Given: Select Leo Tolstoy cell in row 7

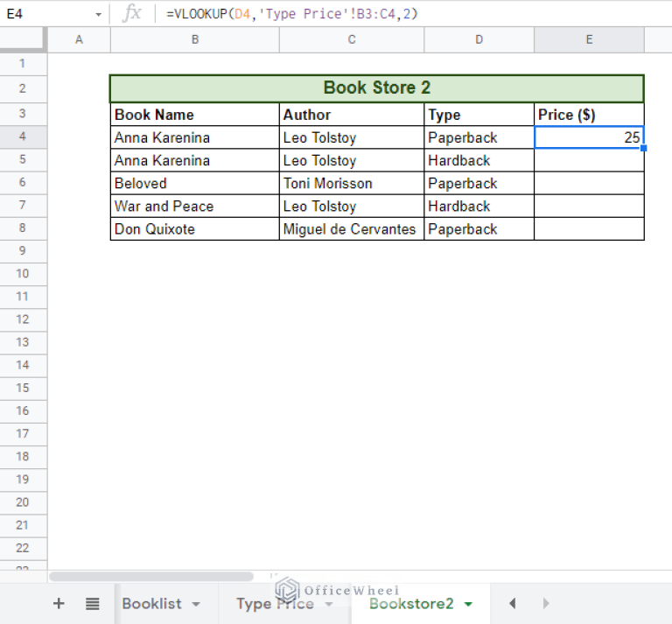Looking at the screenshot, I should coord(352,207).
